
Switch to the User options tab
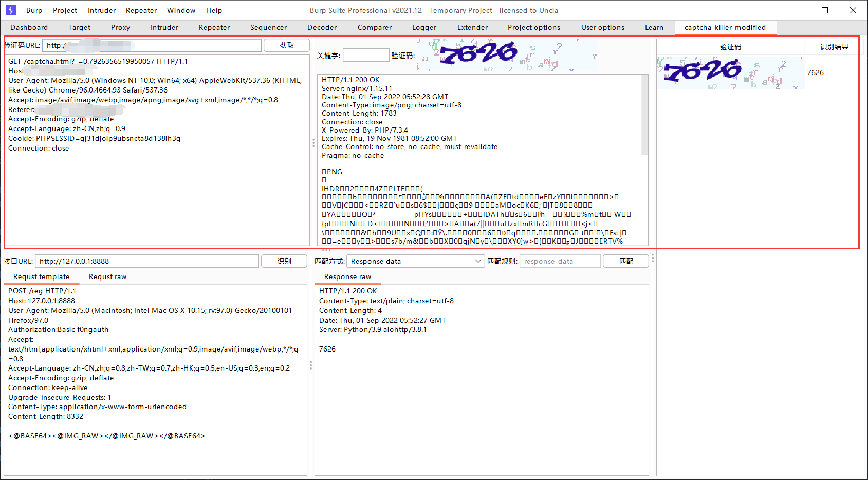coord(603,27)
